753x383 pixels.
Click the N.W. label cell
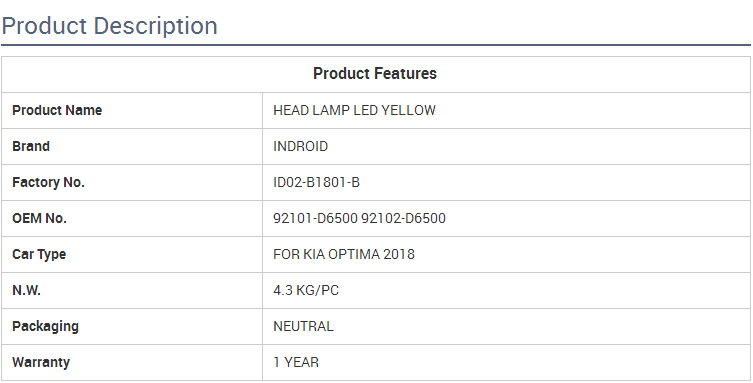(132, 290)
